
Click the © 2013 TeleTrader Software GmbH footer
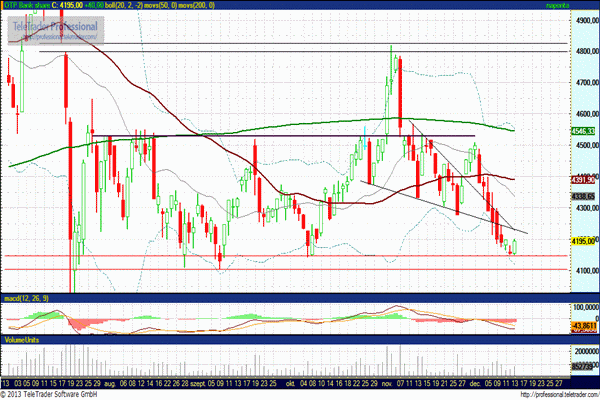[49, 394]
